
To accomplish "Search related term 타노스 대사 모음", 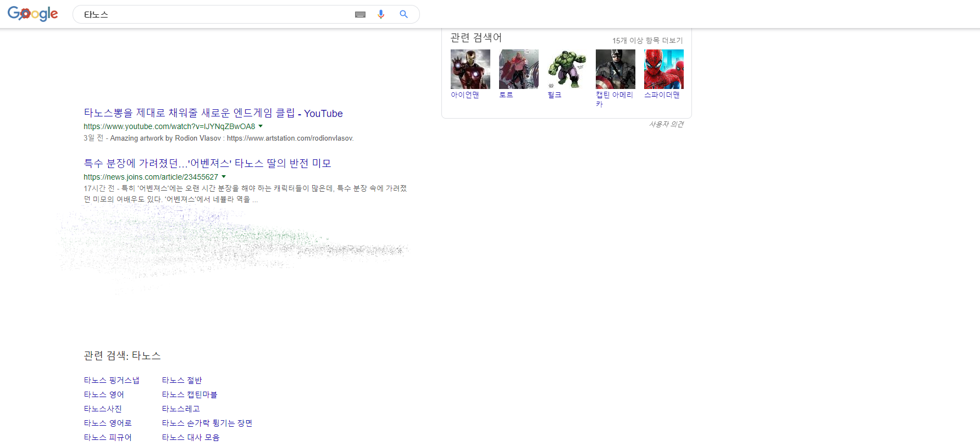I will [191, 437].
